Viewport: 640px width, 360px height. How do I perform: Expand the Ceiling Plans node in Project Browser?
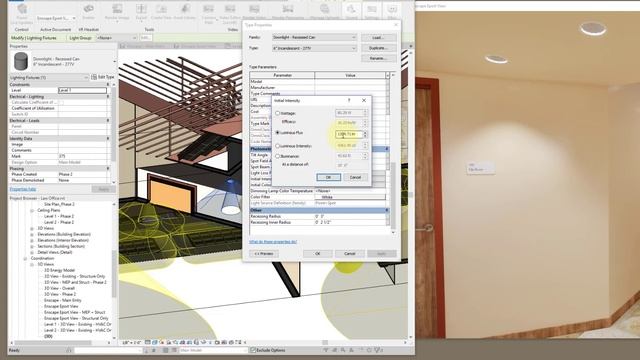click(32, 211)
